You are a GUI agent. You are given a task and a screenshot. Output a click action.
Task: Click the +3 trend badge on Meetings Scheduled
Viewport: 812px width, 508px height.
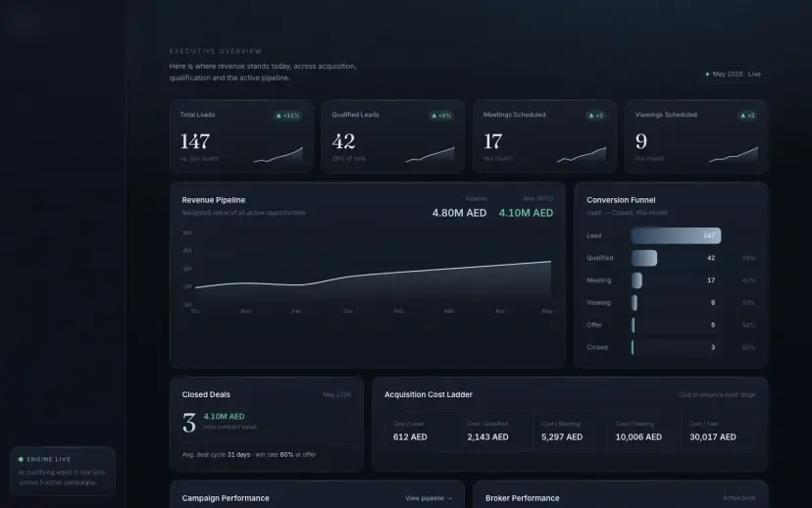coord(595,116)
